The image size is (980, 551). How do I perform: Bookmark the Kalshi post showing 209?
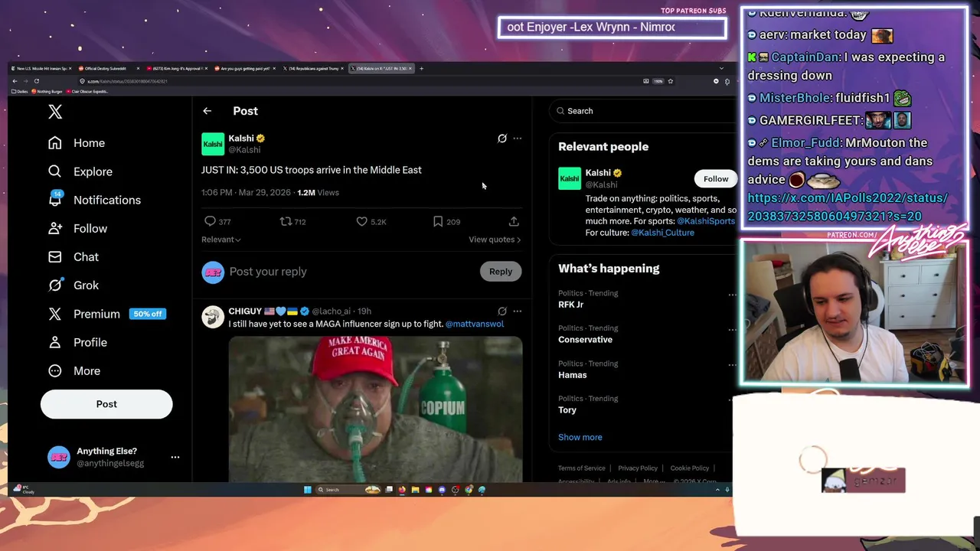[446, 222]
